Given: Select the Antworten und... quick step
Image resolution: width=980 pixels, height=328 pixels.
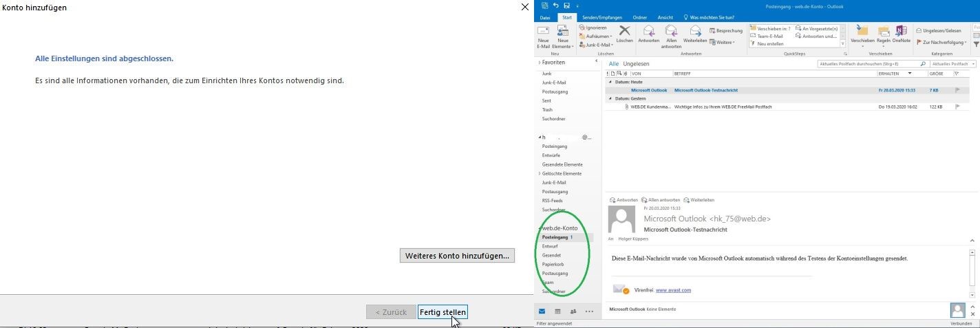Looking at the screenshot, I should [x=816, y=36].
